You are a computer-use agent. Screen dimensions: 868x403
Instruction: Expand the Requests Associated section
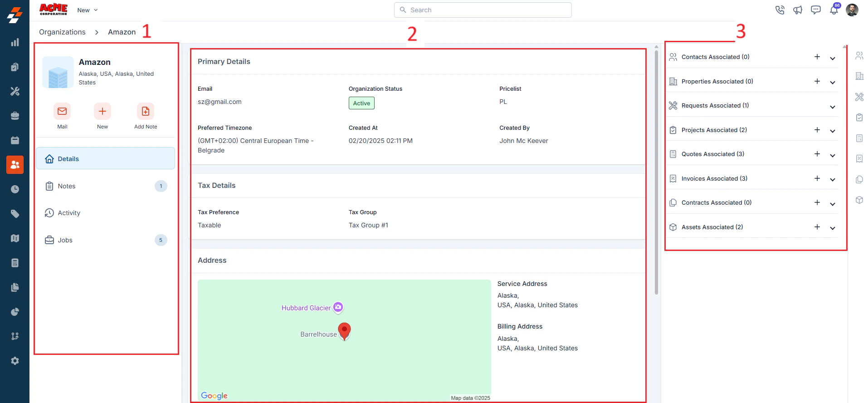833,107
